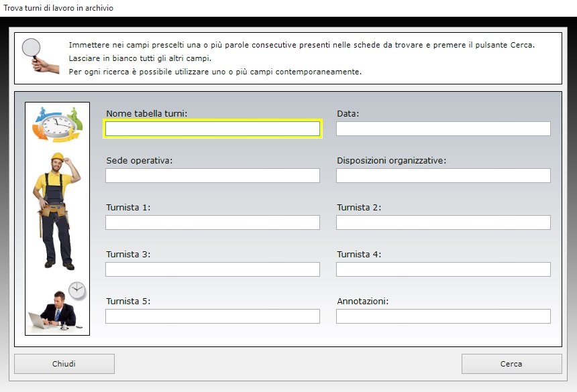This screenshot has width=577, height=392.
Task: Click the Turnista 2 text box
Action: [443, 222]
